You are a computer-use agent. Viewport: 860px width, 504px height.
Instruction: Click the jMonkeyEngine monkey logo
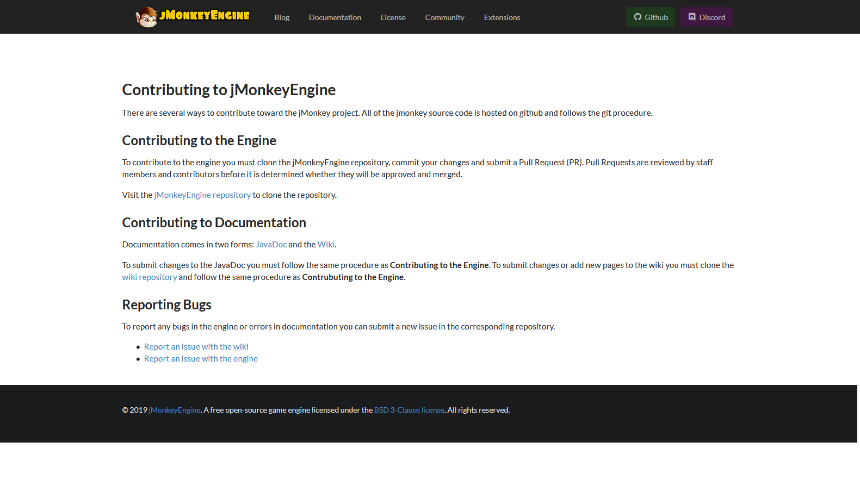146,17
